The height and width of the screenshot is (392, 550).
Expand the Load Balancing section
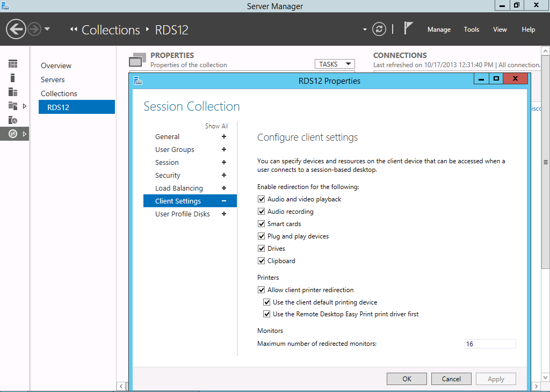click(224, 188)
